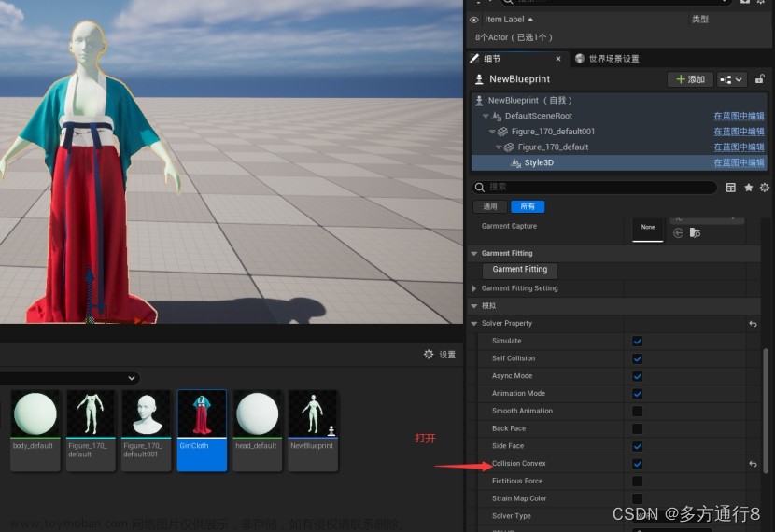Open the details panel settings gear
This screenshot has height=532, width=775.
pyautogui.click(x=765, y=188)
